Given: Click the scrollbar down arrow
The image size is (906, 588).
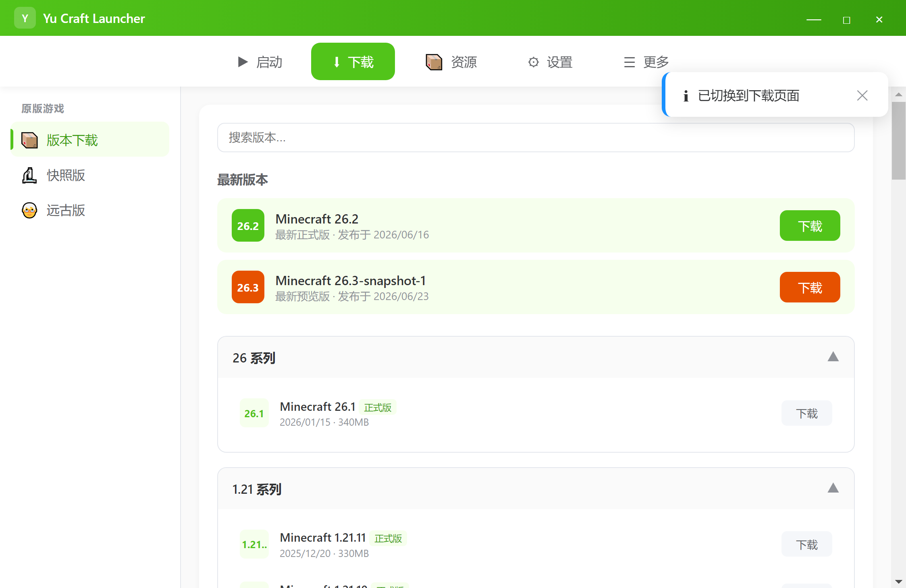Looking at the screenshot, I should 899,582.
